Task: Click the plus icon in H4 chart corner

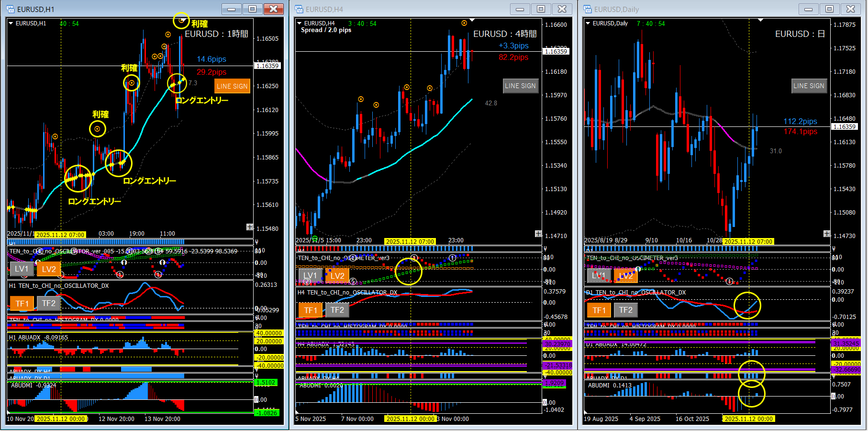Action: 538,234
